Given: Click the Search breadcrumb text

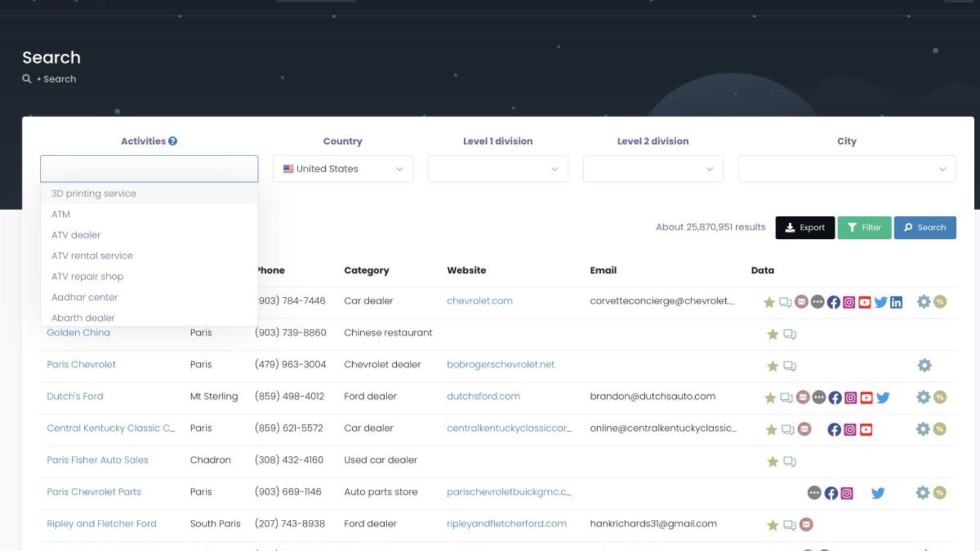Looking at the screenshot, I should (59, 79).
